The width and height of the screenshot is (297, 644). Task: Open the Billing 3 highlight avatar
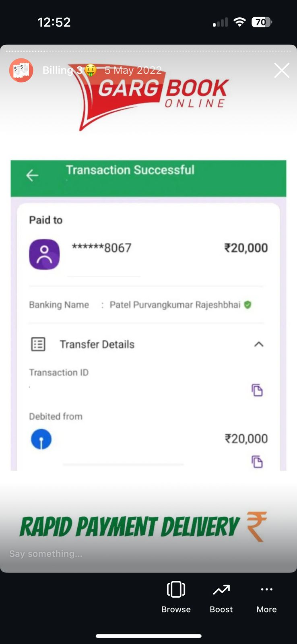tap(21, 70)
